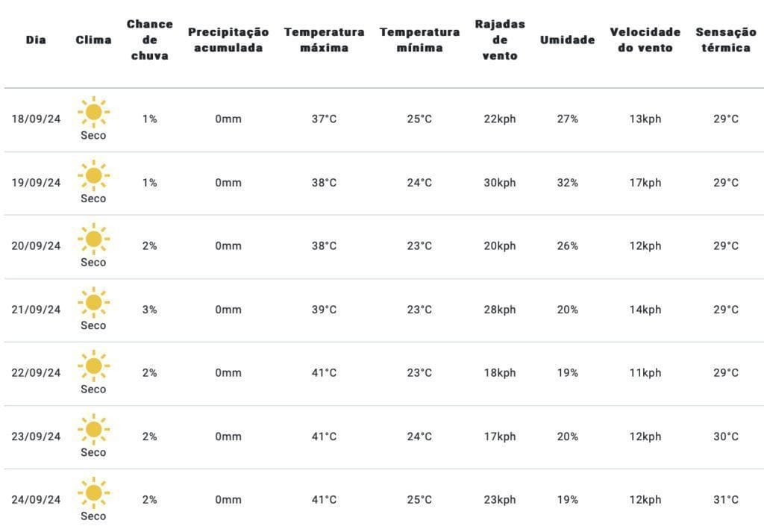Select the 30kph wind gust value
The height and width of the screenshot is (532, 764).
[500, 183]
